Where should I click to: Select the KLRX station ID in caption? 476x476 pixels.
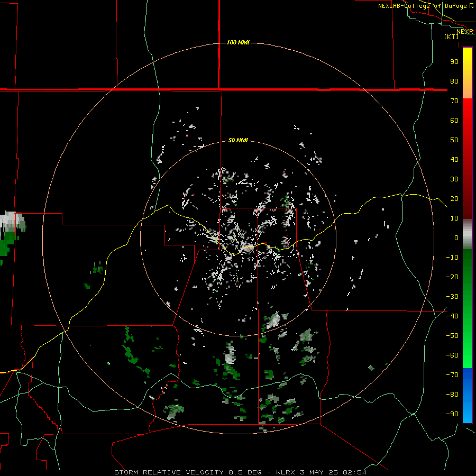[x=286, y=472]
